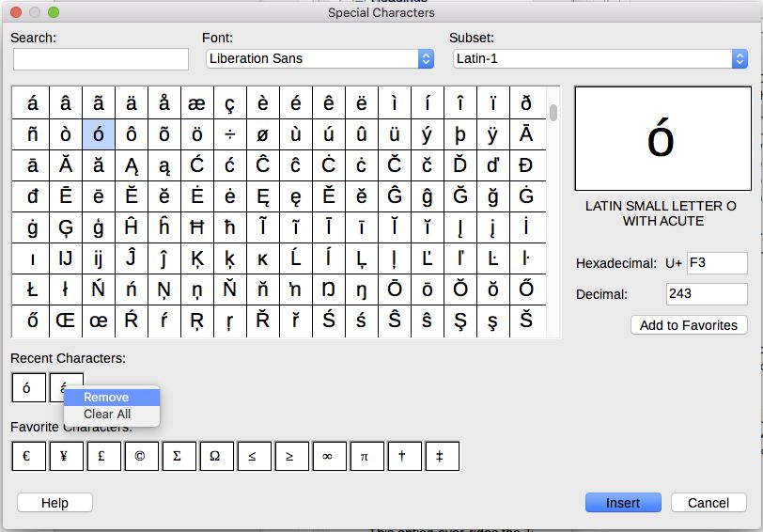
Task: Select the Ĳ ligature in the grid
Action: (x=66, y=258)
